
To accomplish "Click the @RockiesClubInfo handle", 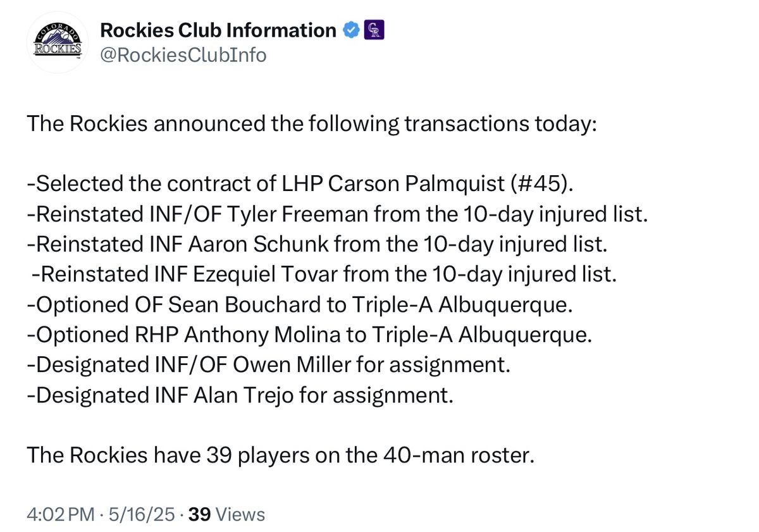I will coord(183,55).
